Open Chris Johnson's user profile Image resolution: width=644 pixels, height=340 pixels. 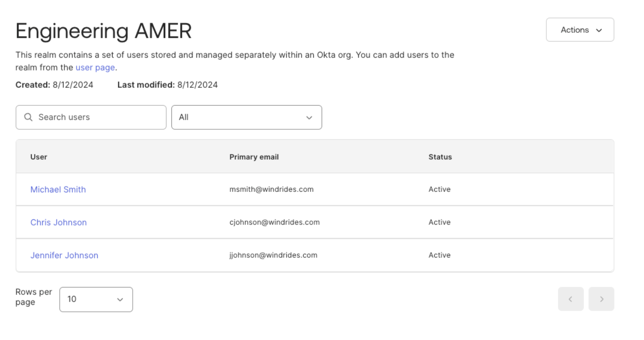tap(59, 222)
